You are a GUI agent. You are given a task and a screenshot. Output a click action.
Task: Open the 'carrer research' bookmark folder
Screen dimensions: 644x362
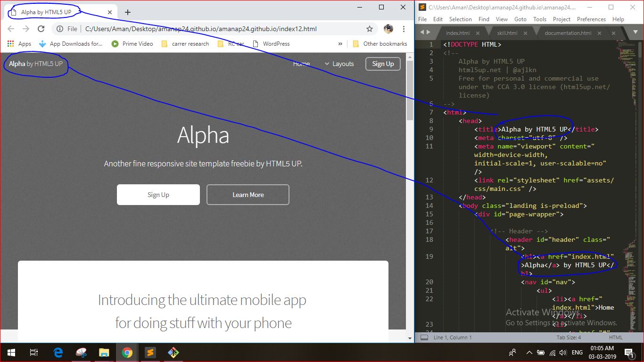[x=185, y=43]
